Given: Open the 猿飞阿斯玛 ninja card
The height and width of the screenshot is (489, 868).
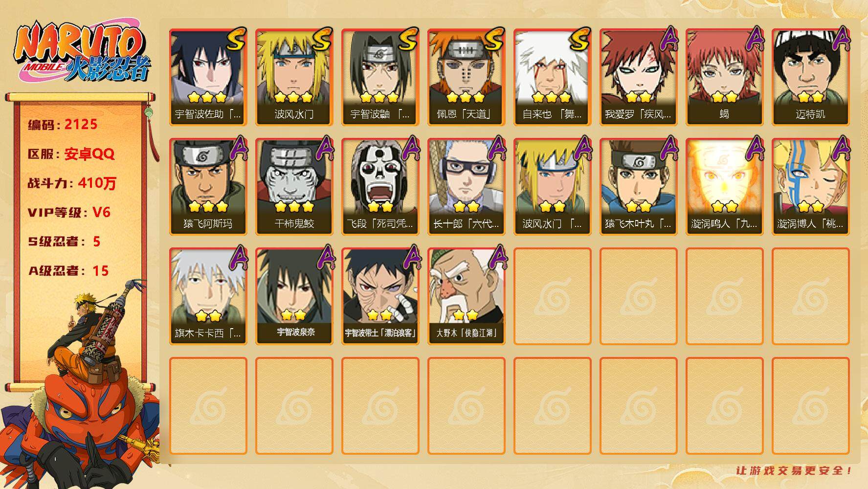Looking at the screenshot, I should (x=208, y=187).
